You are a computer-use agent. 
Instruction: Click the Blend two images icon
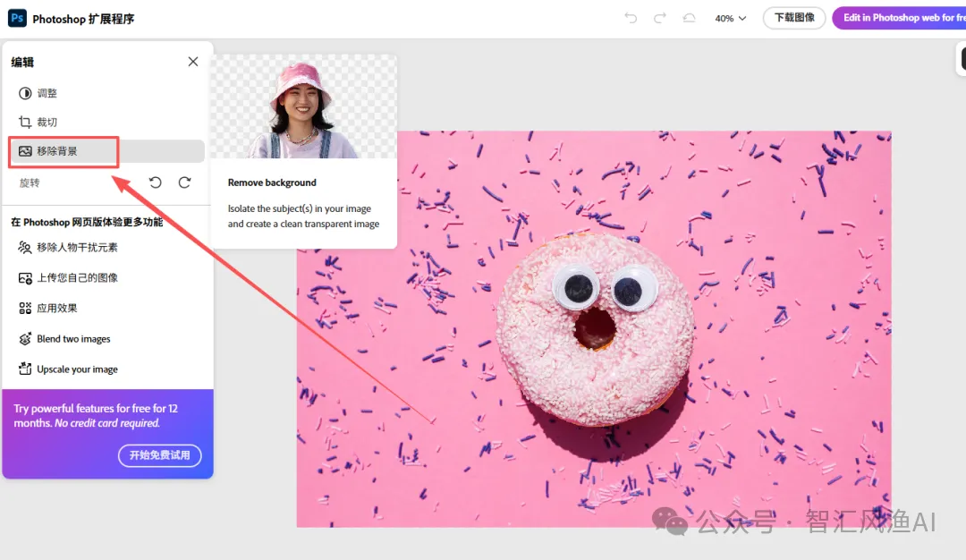tap(25, 339)
